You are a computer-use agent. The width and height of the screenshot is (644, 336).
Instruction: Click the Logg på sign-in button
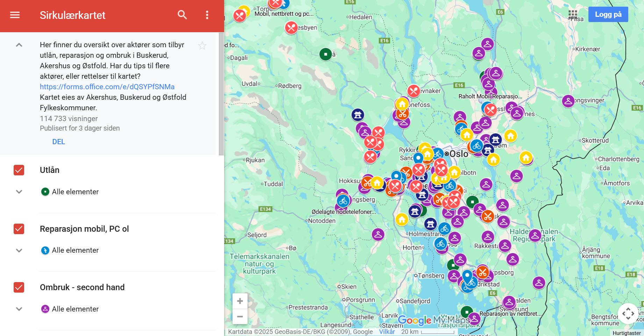608,14
